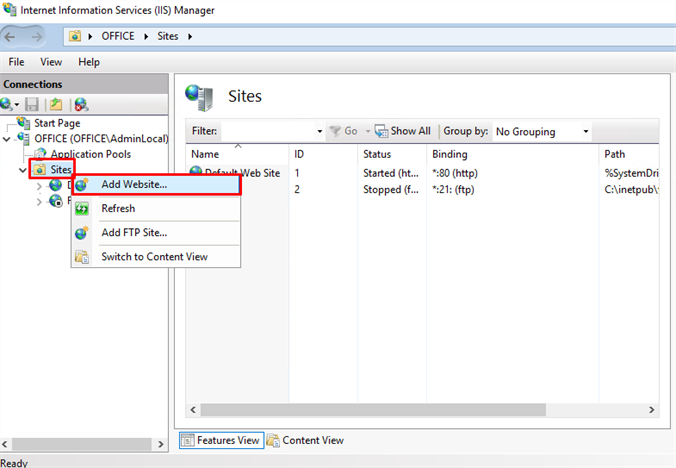Expand breadcrumb arrow after Sites

click(190, 37)
